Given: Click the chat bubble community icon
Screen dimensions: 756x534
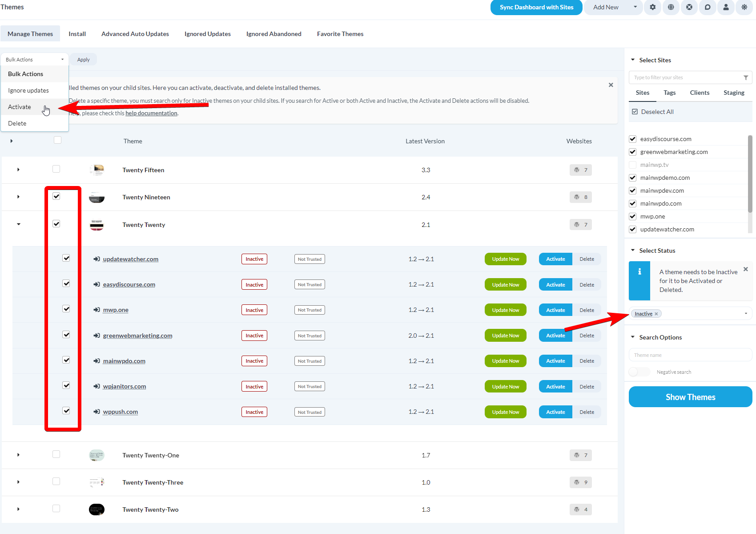Looking at the screenshot, I should point(708,7).
